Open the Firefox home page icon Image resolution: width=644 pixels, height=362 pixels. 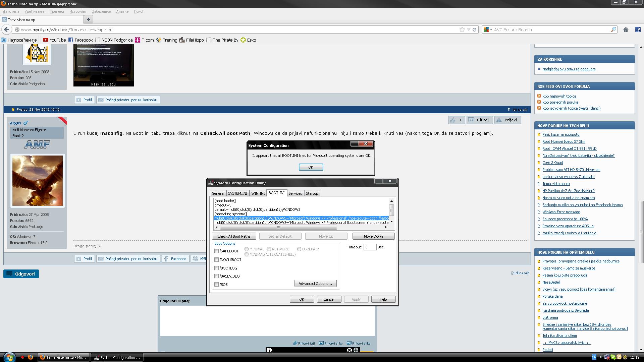click(626, 29)
